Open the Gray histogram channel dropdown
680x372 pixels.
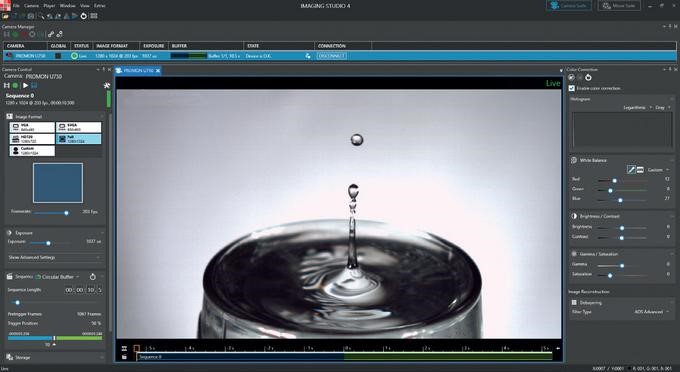coord(663,107)
